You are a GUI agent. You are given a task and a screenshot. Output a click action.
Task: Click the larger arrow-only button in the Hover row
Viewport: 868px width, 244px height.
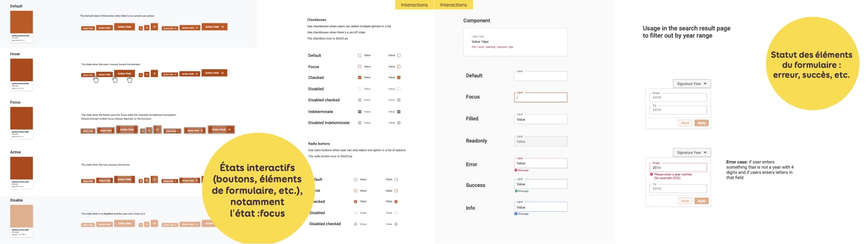pyautogui.click(x=154, y=74)
